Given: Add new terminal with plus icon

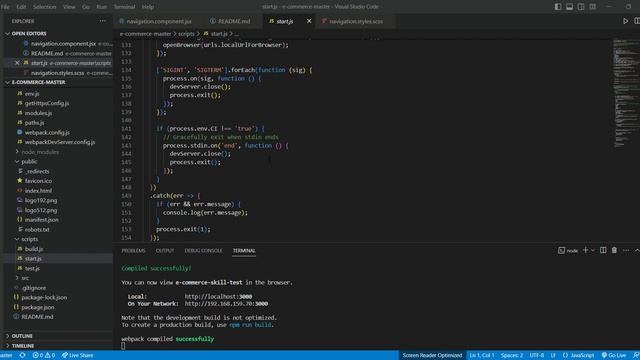Looking at the screenshot, I should 585,250.
